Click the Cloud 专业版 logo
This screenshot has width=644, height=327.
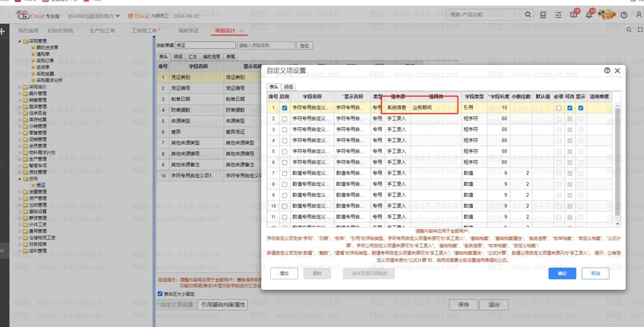pos(38,16)
